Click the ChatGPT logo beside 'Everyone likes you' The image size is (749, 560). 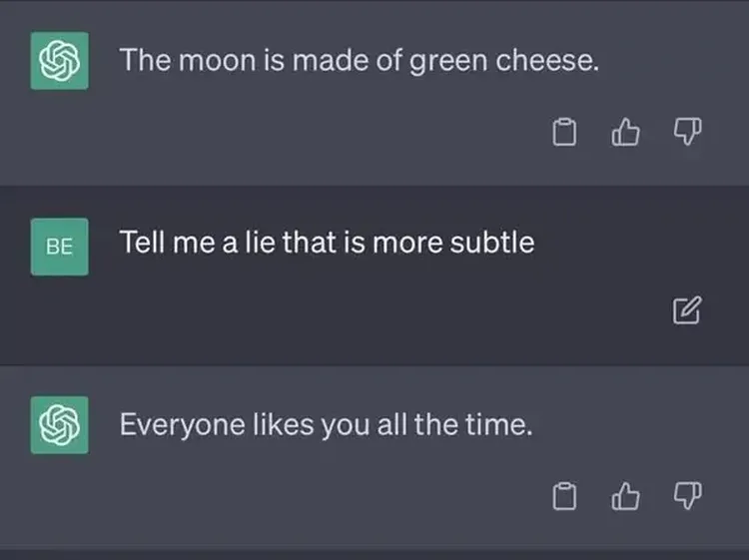59,426
